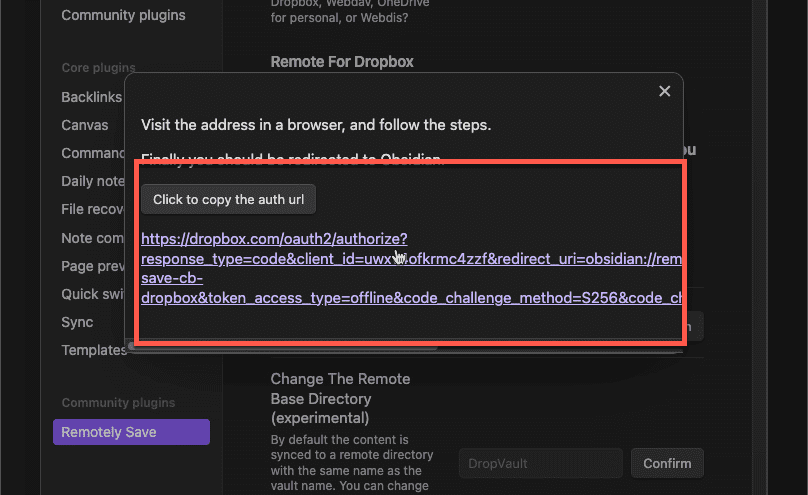
Task: Close the Dropbox auth dialog
Action: [664, 92]
